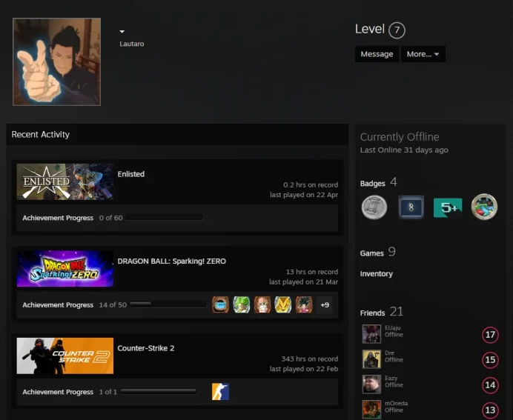Image resolution: width=513 pixels, height=420 pixels.
Task: Click the Lautaro real name text
Action: click(131, 44)
